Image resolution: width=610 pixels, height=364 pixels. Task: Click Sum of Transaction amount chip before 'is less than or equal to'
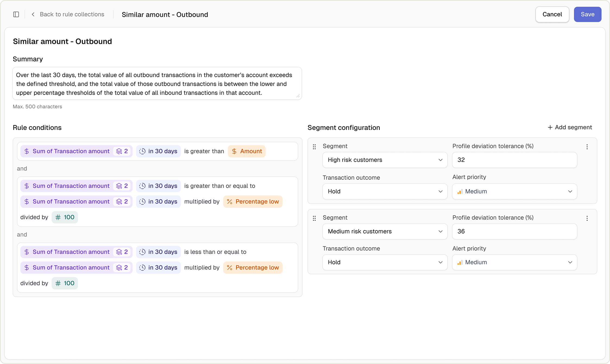point(76,252)
